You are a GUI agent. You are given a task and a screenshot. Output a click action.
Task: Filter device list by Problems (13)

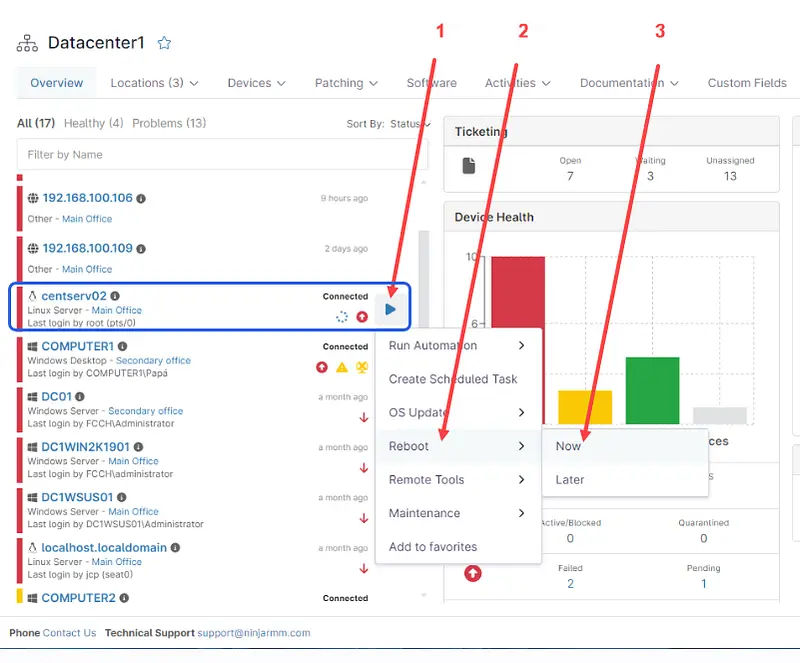(x=169, y=123)
